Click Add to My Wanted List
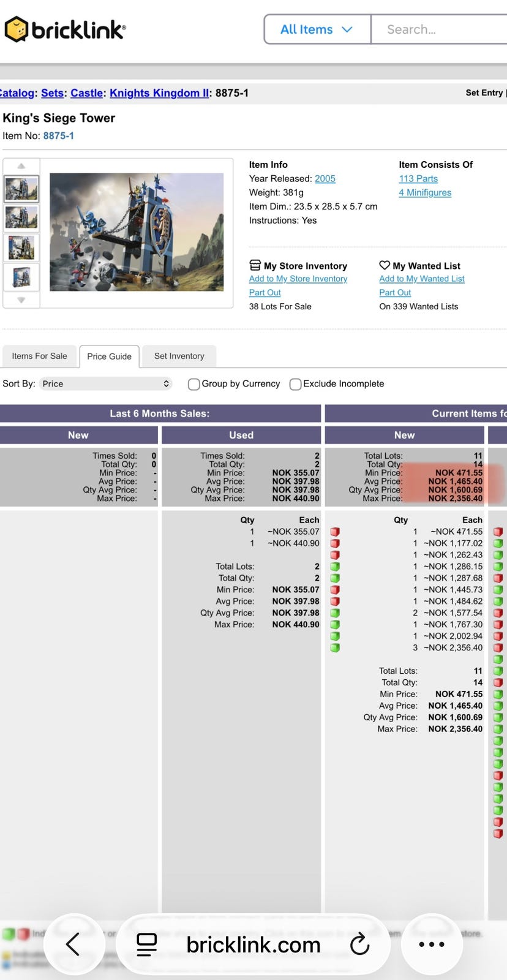Screen dimensions: 507x980 pos(421,279)
